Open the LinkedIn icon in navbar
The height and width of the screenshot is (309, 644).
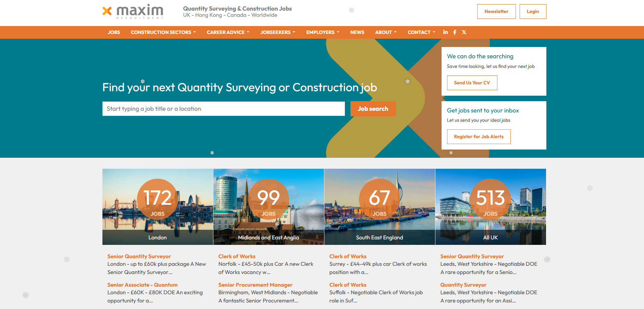pos(445,32)
